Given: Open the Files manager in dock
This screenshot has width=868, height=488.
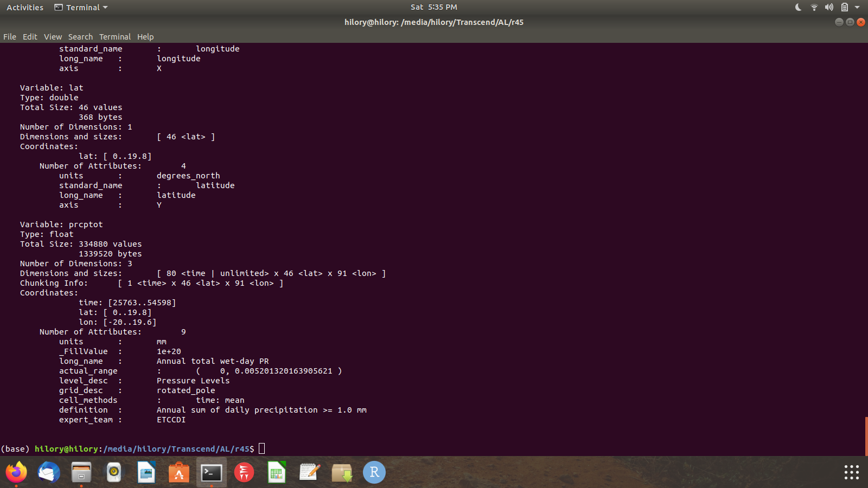Looking at the screenshot, I should [81, 472].
